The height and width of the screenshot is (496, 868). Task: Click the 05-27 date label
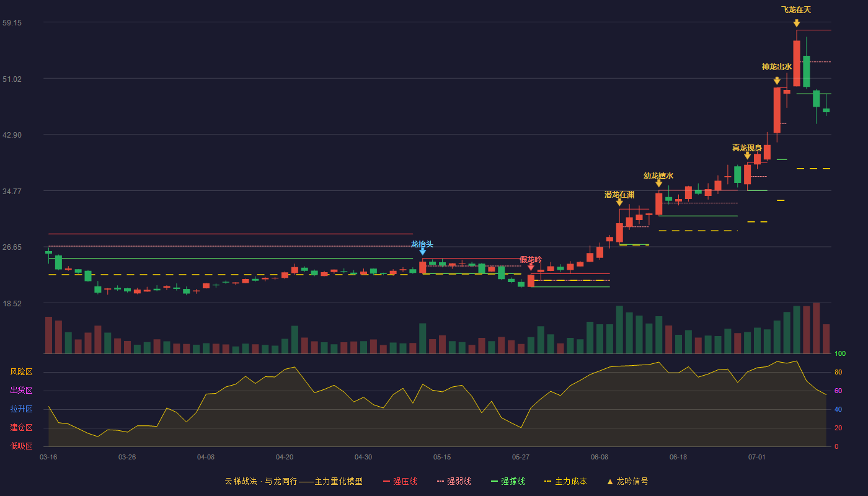(x=521, y=457)
